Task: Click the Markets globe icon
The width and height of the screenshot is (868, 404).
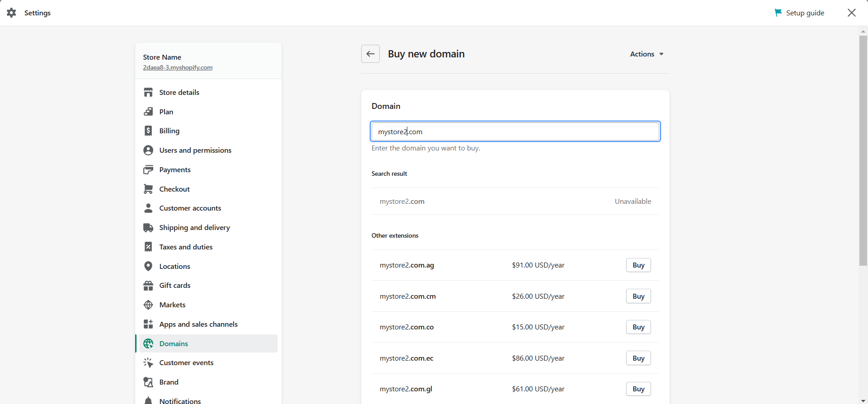Action: coord(148,305)
